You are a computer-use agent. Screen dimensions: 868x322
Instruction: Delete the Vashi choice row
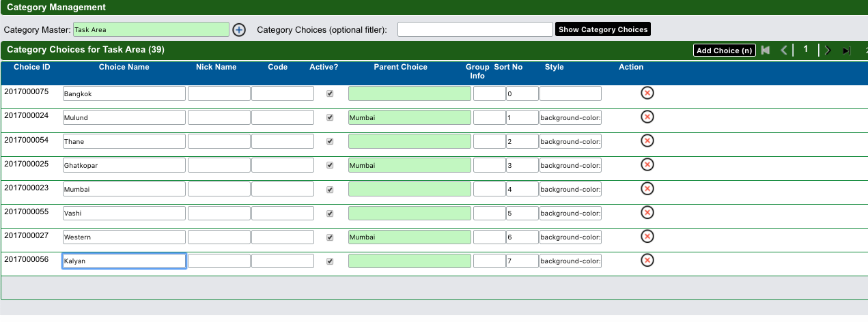tap(647, 212)
